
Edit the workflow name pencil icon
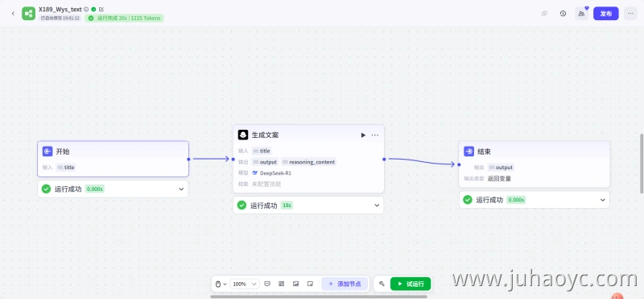(x=101, y=9)
